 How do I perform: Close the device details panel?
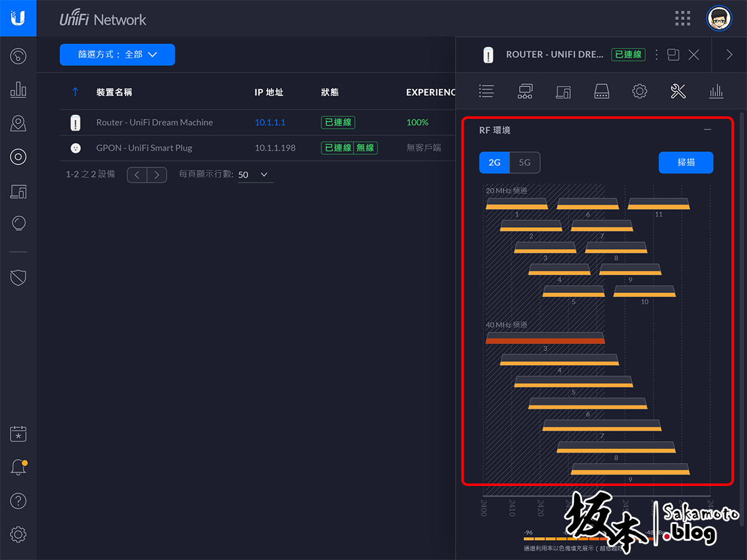point(693,55)
